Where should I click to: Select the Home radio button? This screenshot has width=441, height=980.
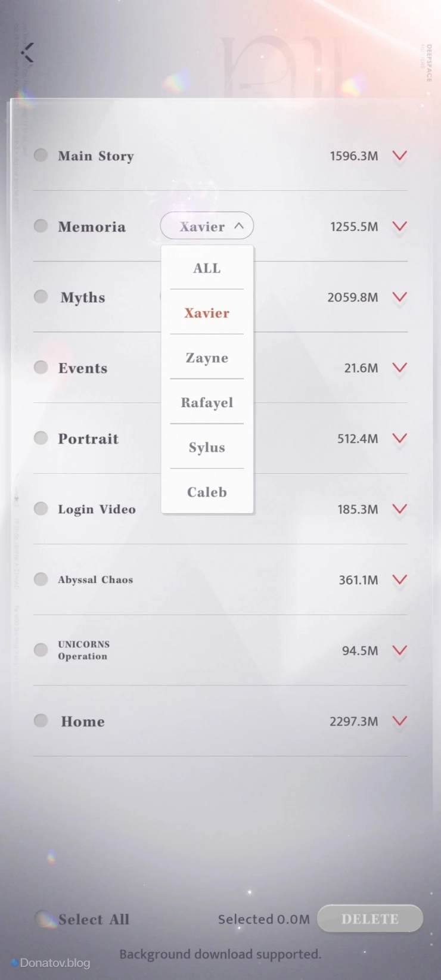[x=41, y=721]
